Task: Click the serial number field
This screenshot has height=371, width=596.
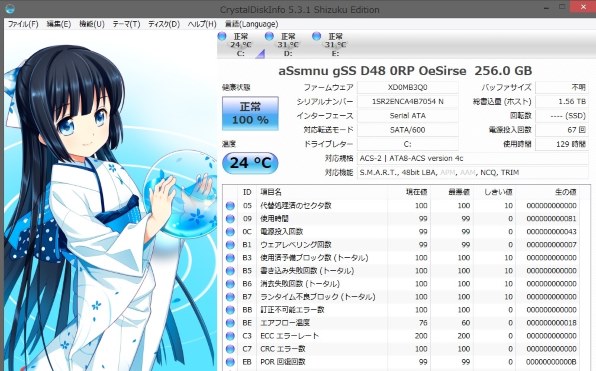Action: point(407,101)
